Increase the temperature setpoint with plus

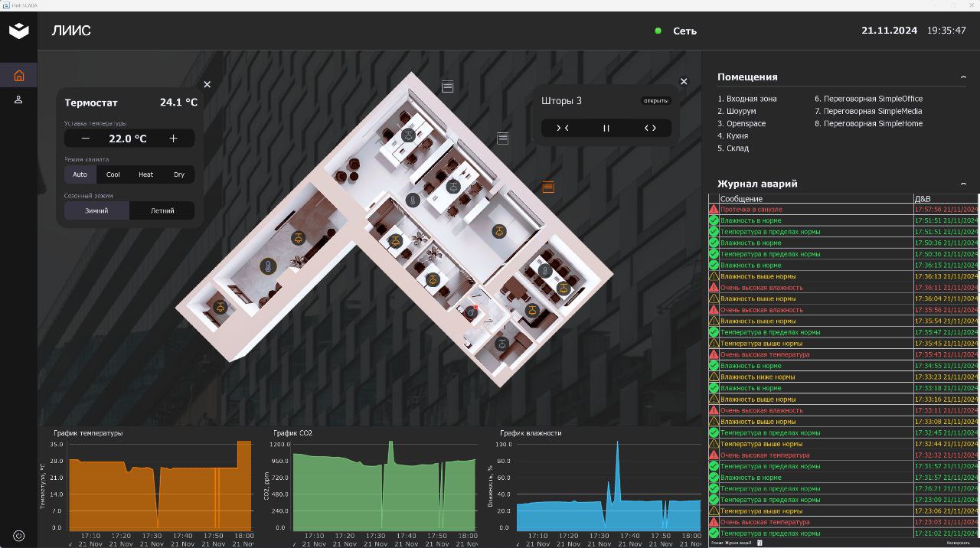pyautogui.click(x=174, y=139)
